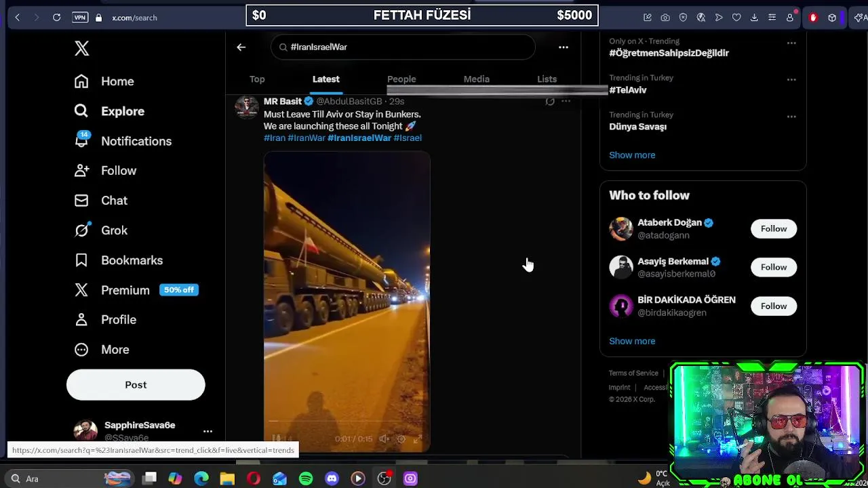Open Chat in the sidebar

click(x=101, y=201)
